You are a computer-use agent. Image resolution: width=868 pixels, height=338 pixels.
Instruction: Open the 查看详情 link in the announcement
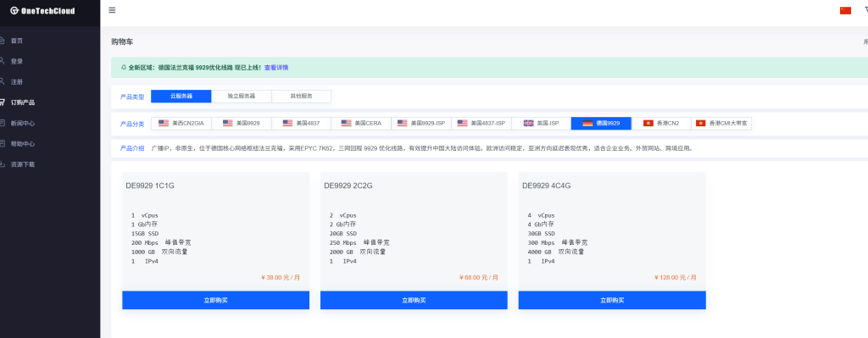[x=275, y=68]
